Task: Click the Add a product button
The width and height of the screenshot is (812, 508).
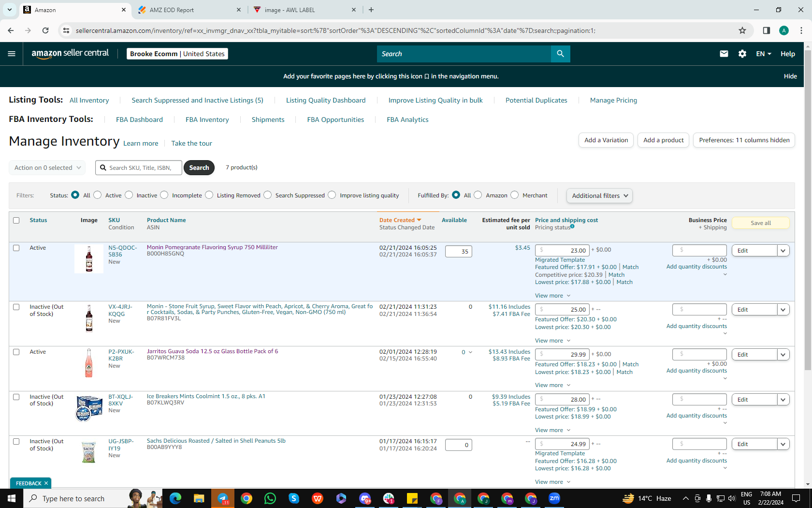Action: pyautogui.click(x=664, y=140)
